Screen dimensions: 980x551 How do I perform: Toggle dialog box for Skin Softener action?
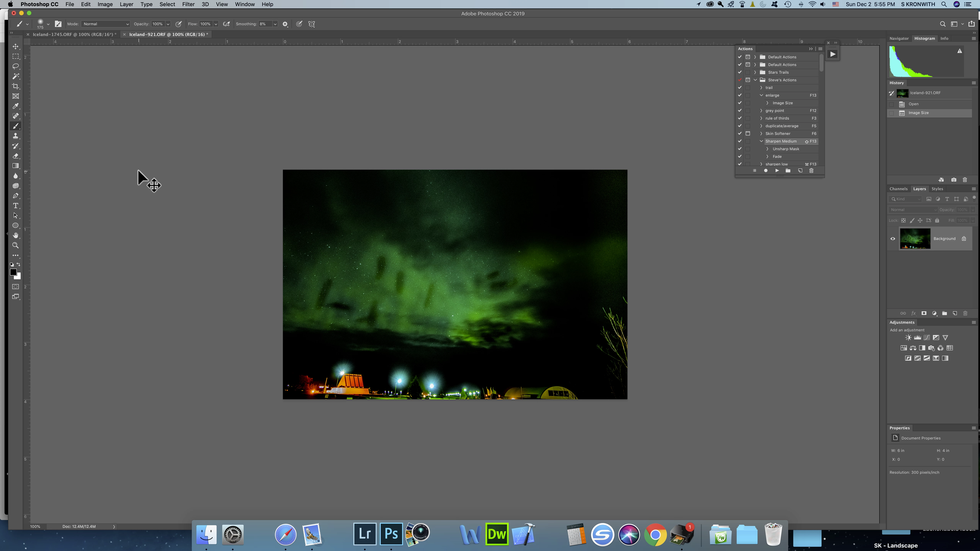[x=748, y=134]
